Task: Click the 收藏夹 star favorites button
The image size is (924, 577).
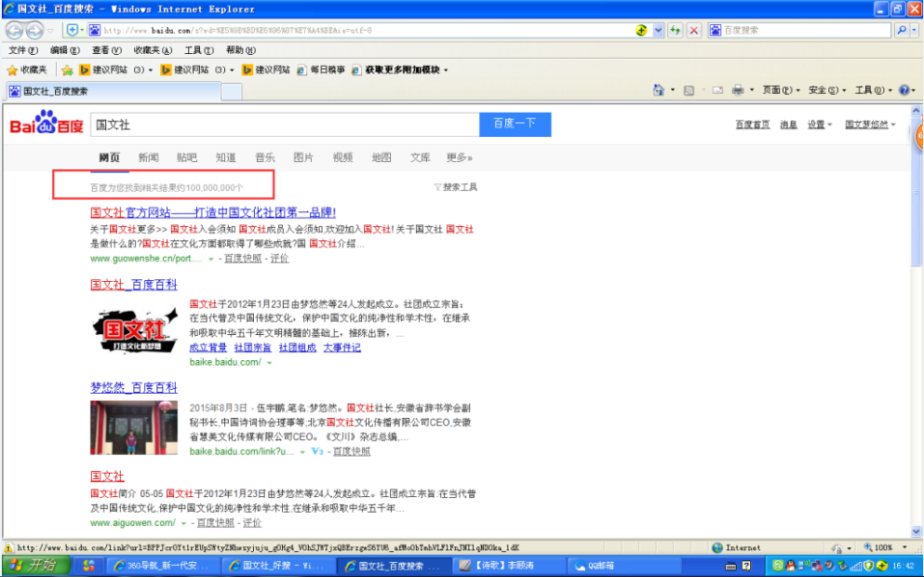Action: 27,70
